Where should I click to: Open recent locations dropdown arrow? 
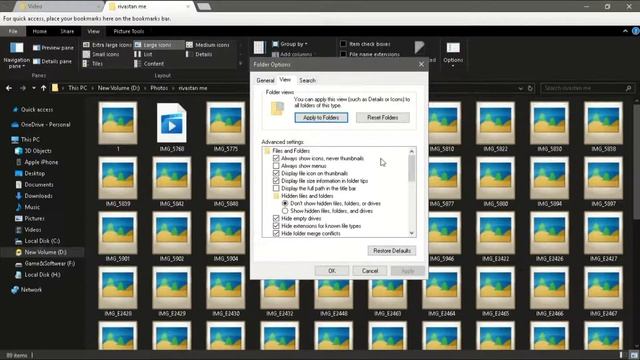click(33, 88)
